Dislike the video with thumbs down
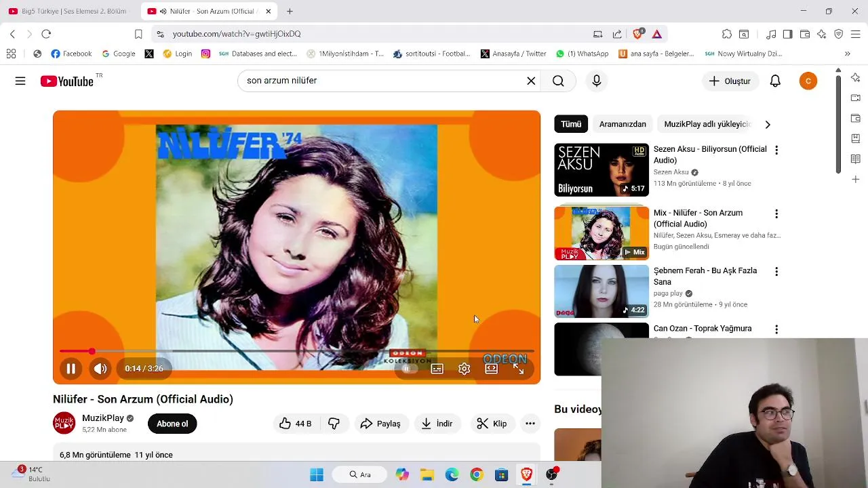The width and height of the screenshot is (868, 488). tap(334, 424)
